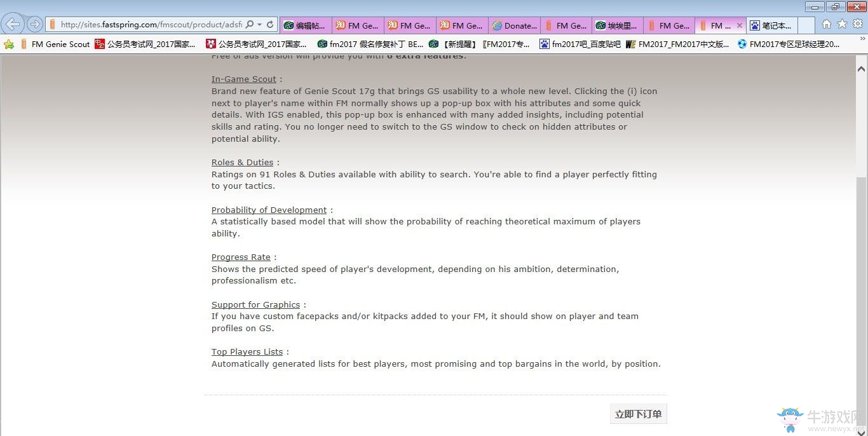Click the fastspring URL address field

(151, 25)
